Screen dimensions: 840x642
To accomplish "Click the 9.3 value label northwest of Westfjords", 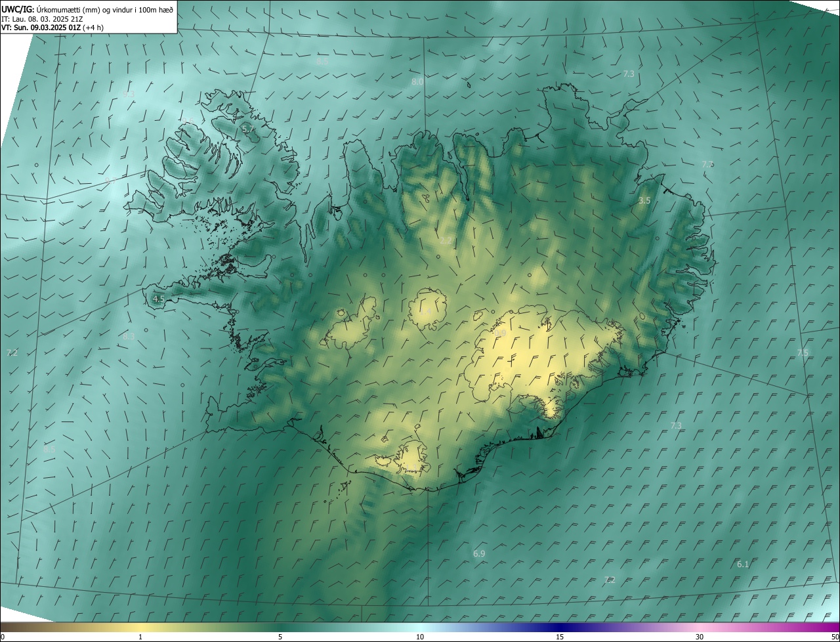I will click(x=129, y=95).
